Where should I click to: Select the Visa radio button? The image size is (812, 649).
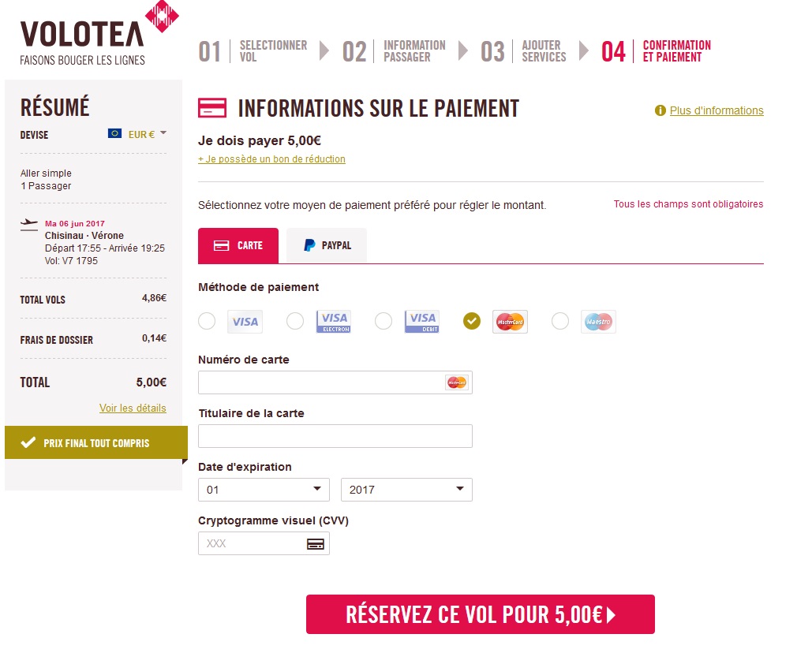pyautogui.click(x=207, y=321)
